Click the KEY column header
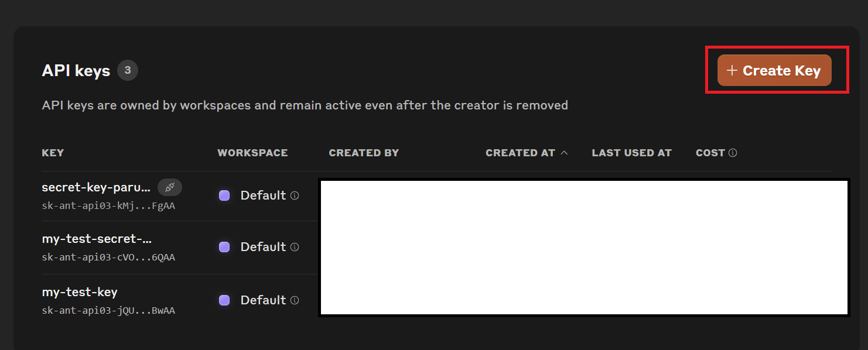Image resolution: width=868 pixels, height=350 pixels. click(53, 153)
